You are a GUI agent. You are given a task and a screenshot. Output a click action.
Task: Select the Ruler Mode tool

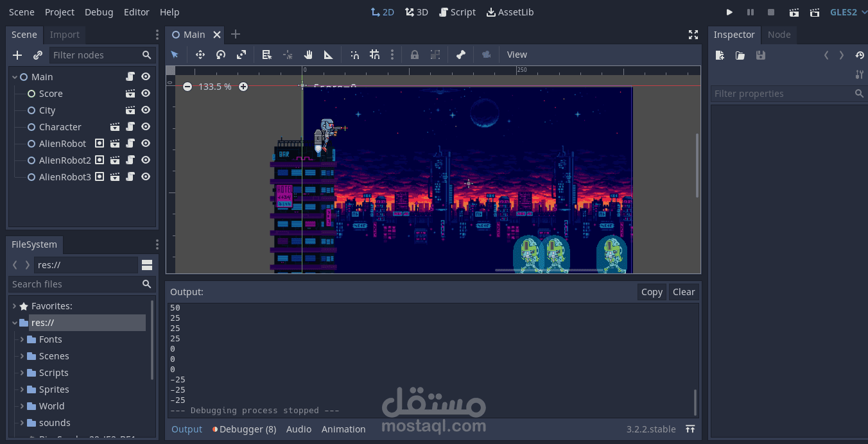[x=328, y=55]
